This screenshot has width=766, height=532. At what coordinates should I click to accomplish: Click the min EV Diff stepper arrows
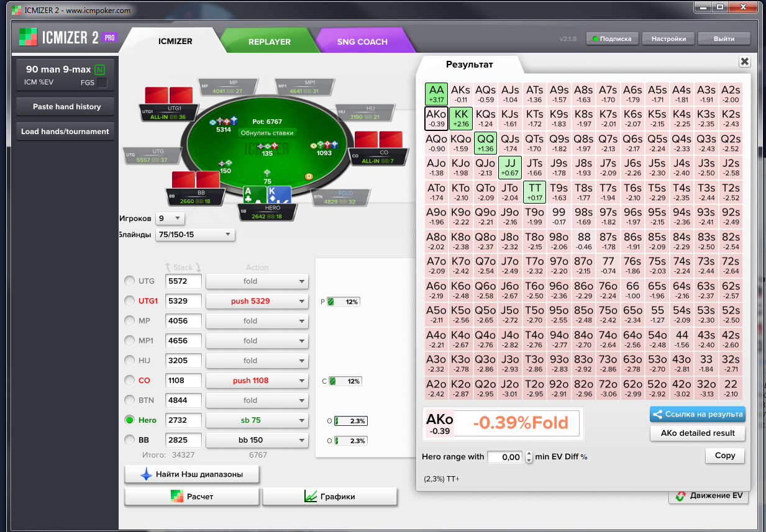[x=529, y=457]
